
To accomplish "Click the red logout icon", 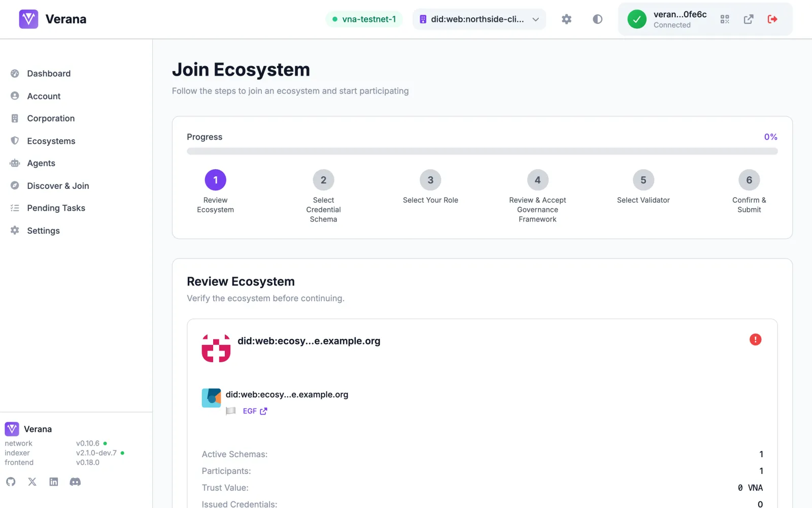I will [772, 19].
